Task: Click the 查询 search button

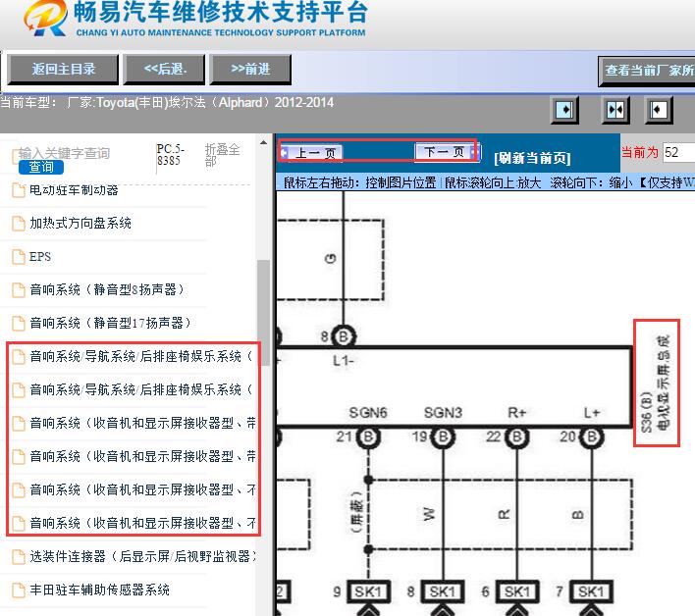Action: click(x=41, y=167)
